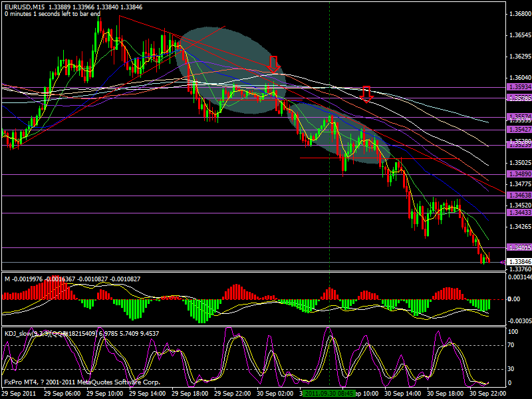Click the 29 Sep 10:00 time label
532x399 pixels.
pos(108,393)
